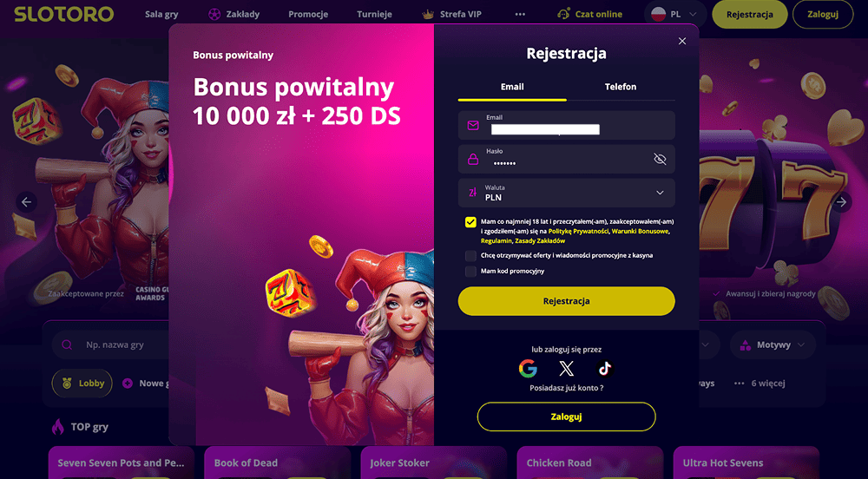868x479 pixels.
Task: Click the carousel left arrow
Action: pyautogui.click(x=26, y=202)
